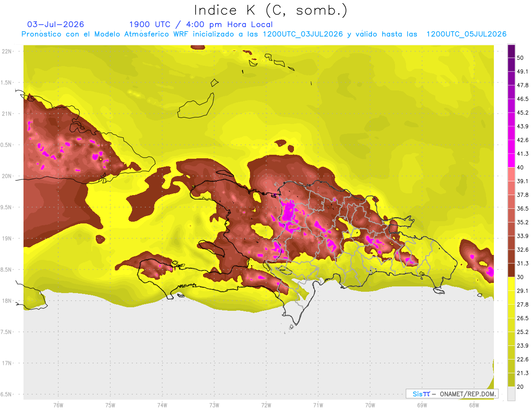
Task: Click the colorbar label "39.1"
Action: (x=523, y=181)
